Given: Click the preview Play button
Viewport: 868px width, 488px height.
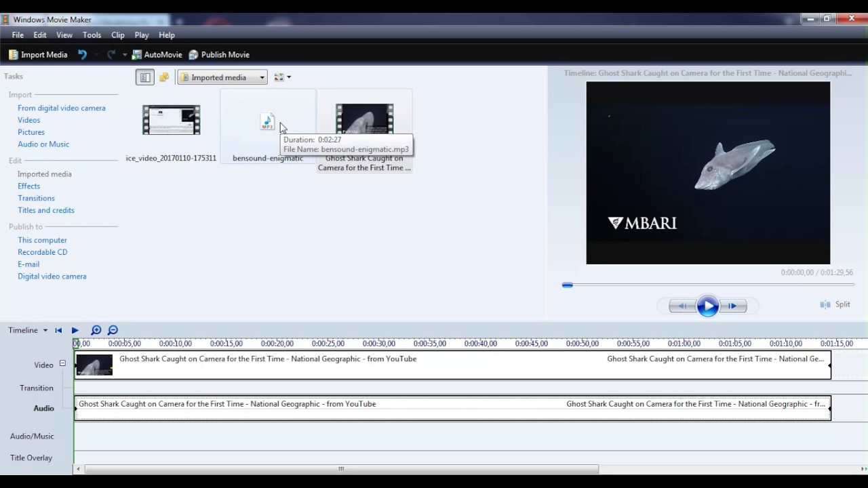Looking at the screenshot, I should point(707,306).
